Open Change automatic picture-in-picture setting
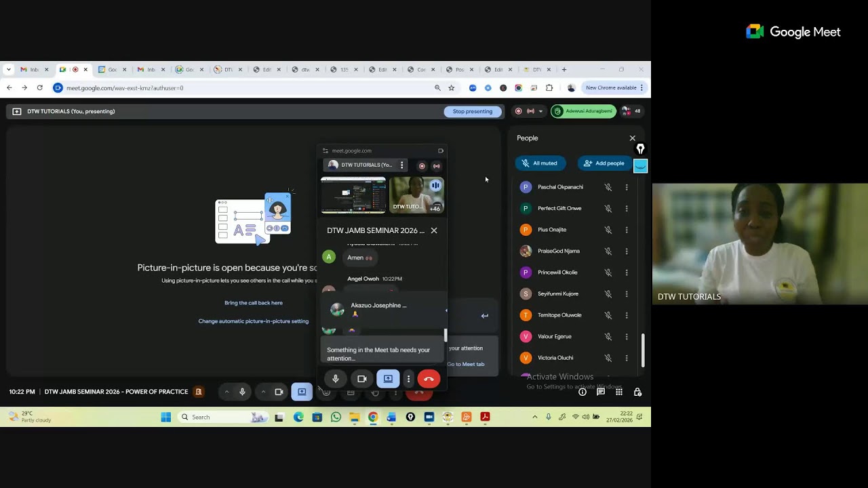868x488 pixels. click(x=254, y=321)
